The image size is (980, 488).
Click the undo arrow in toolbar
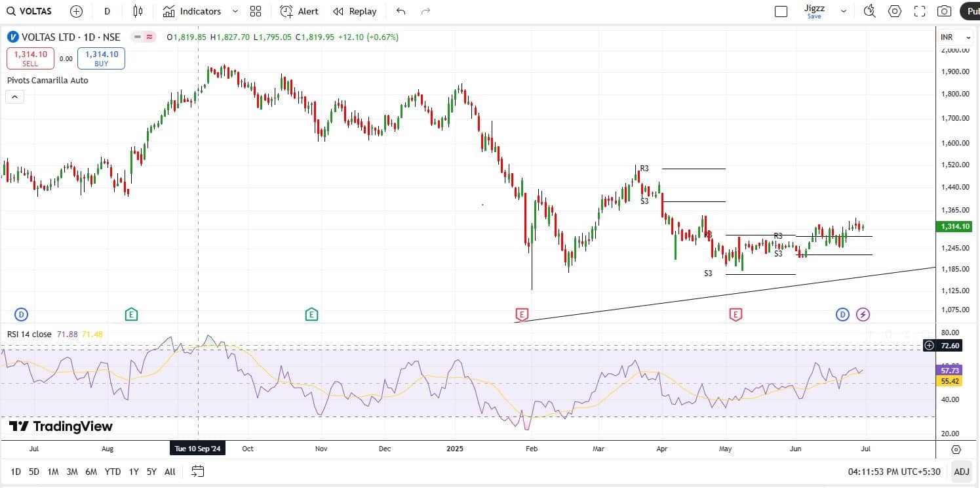click(401, 11)
